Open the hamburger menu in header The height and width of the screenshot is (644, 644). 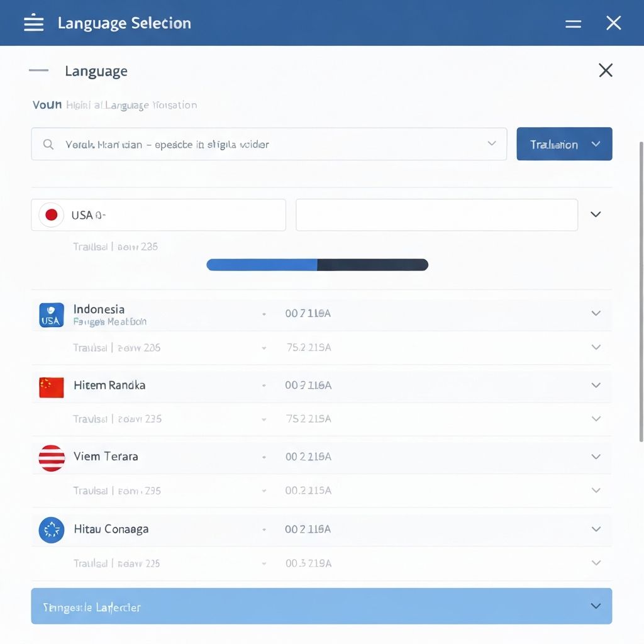click(x=34, y=23)
